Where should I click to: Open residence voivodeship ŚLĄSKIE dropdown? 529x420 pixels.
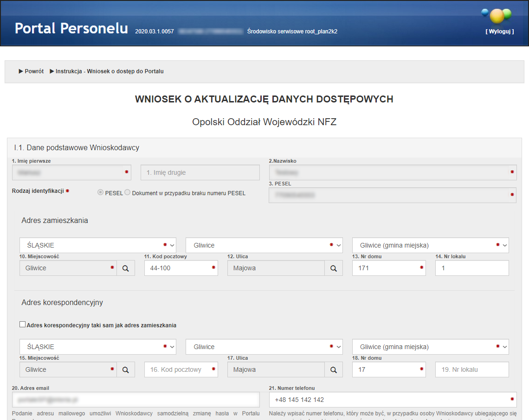click(x=97, y=245)
